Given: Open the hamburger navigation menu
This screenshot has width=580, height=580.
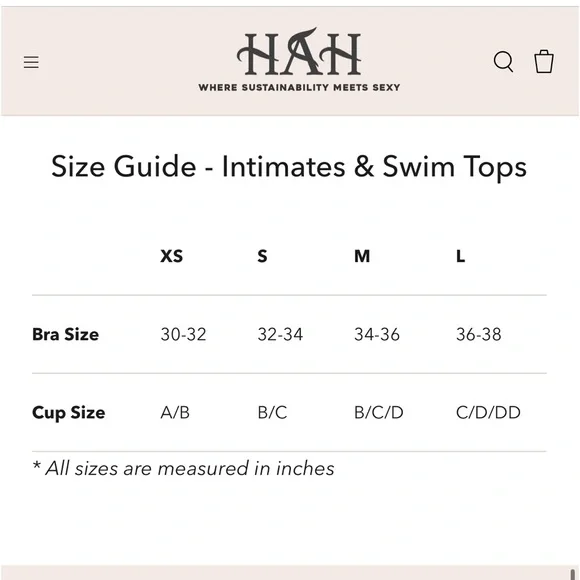Looking at the screenshot, I should coord(31,62).
